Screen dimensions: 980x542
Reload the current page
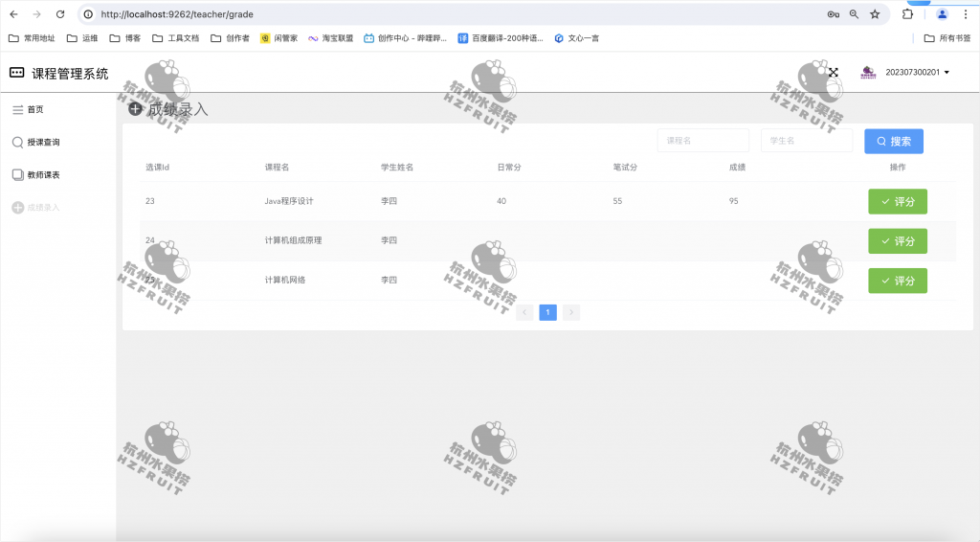[60, 13]
